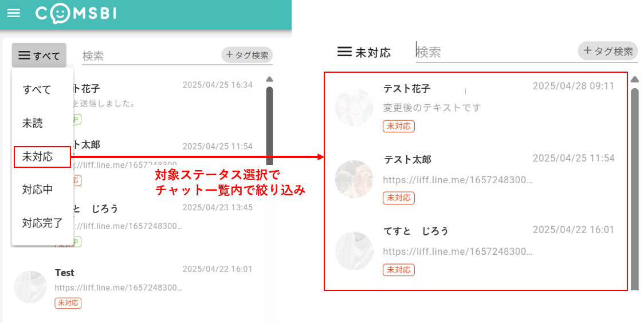The height and width of the screenshot is (323, 644).
Task: Click 未対応 tag under Test chat
Action: point(68,303)
